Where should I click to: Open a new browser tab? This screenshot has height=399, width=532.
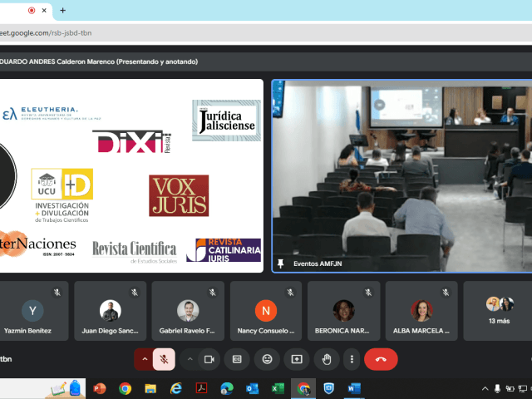pyautogui.click(x=63, y=11)
